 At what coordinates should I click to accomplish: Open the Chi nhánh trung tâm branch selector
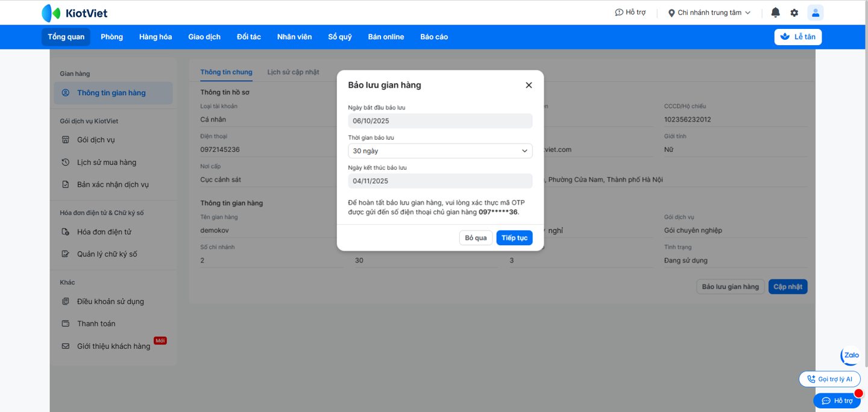tap(709, 13)
